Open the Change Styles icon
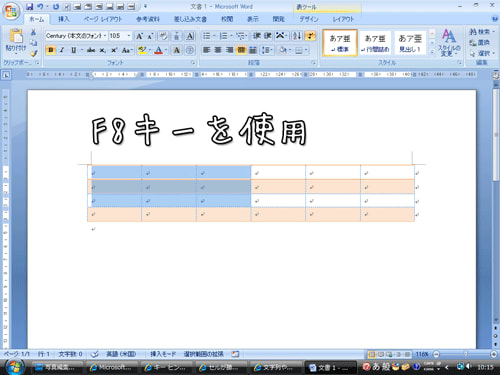Viewport: 500px width, 375px height. point(449,43)
